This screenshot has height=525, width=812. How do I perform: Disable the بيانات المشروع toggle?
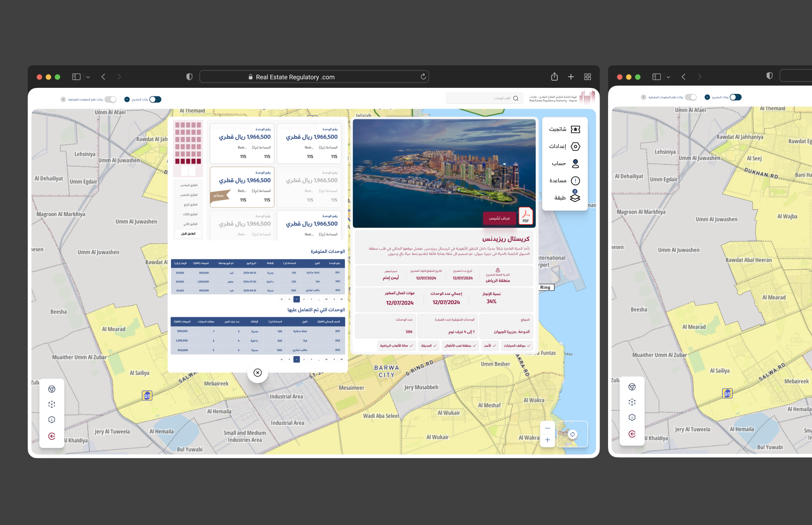click(155, 99)
